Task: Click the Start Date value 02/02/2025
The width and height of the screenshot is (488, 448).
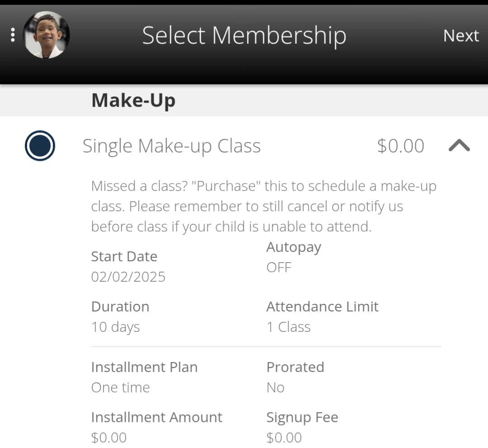Action: (128, 277)
